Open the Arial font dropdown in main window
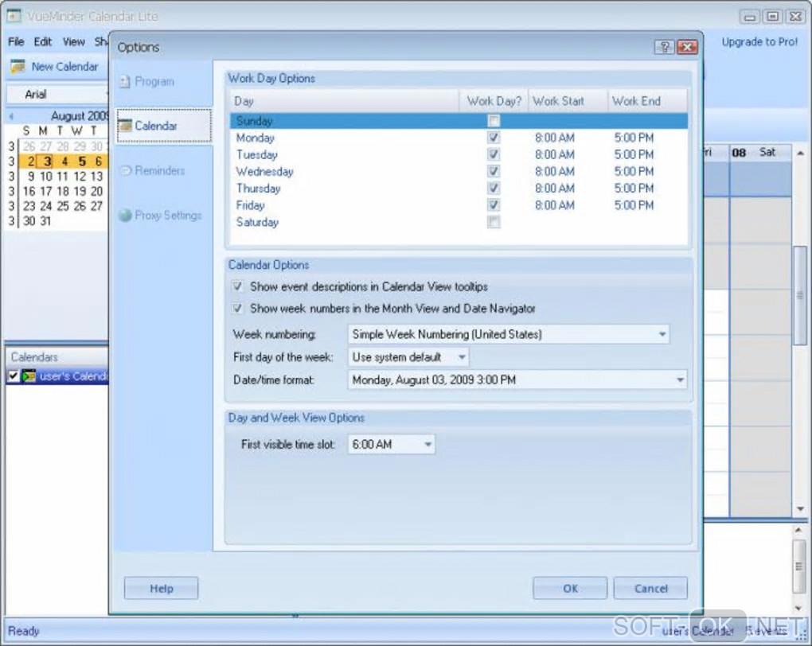This screenshot has height=646, width=812. click(58, 94)
